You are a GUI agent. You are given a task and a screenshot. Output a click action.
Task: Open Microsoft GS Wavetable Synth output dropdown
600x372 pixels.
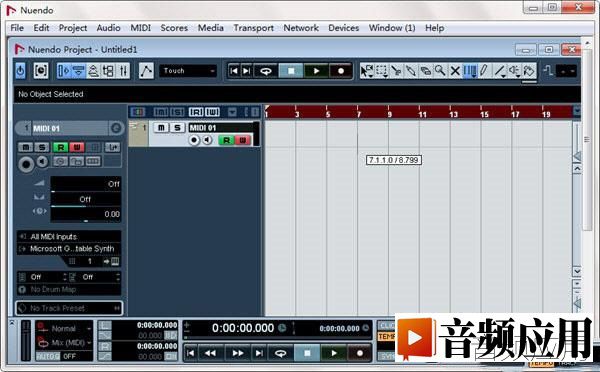click(x=69, y=249)
